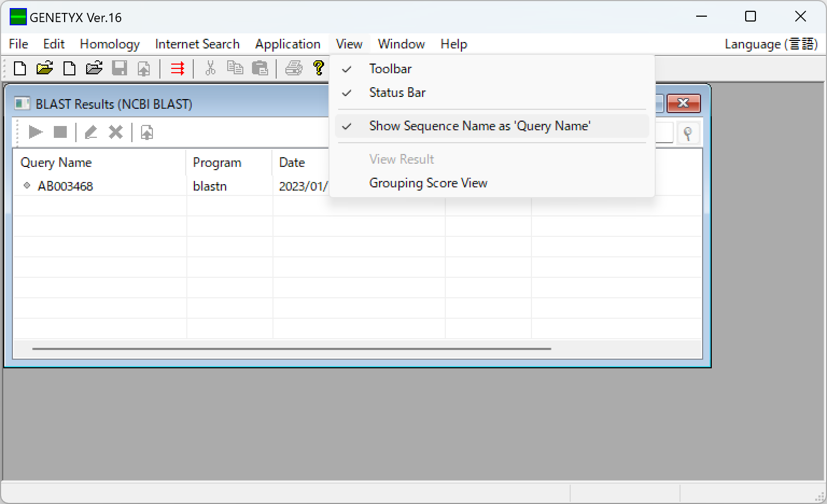Click the paste clipboard icon
This screenshot has height=504, width=827.
[260, 68]
